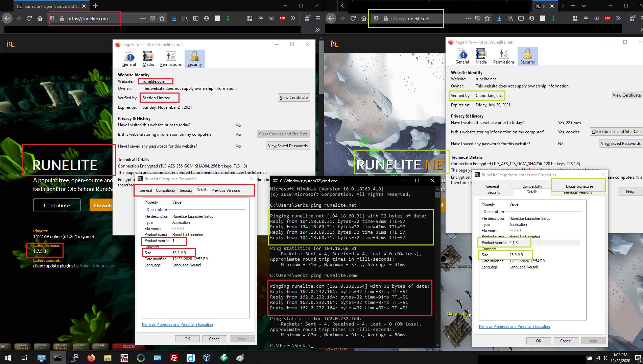
Task: Clear Cookies and Site Data for runelite.net
Action: pyautogui.click(x=616, y=132)
